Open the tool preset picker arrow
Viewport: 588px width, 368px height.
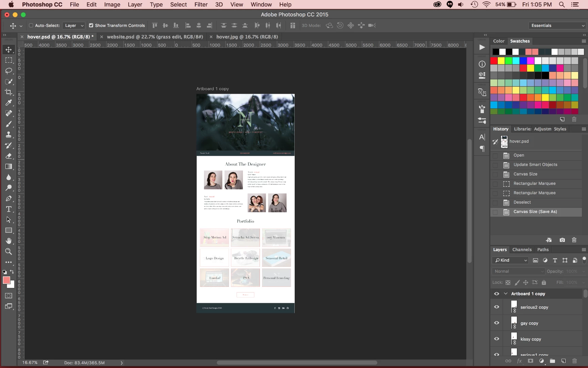21,26
